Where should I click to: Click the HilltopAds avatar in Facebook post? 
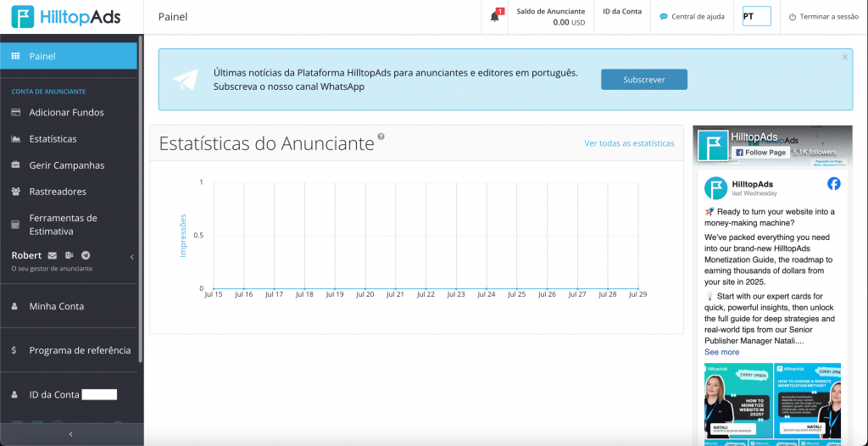click(715, 188)
